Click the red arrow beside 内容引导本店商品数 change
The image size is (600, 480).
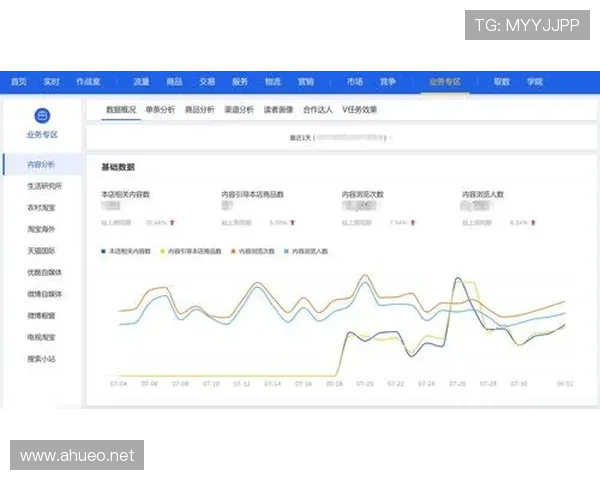tap(293, 222)
